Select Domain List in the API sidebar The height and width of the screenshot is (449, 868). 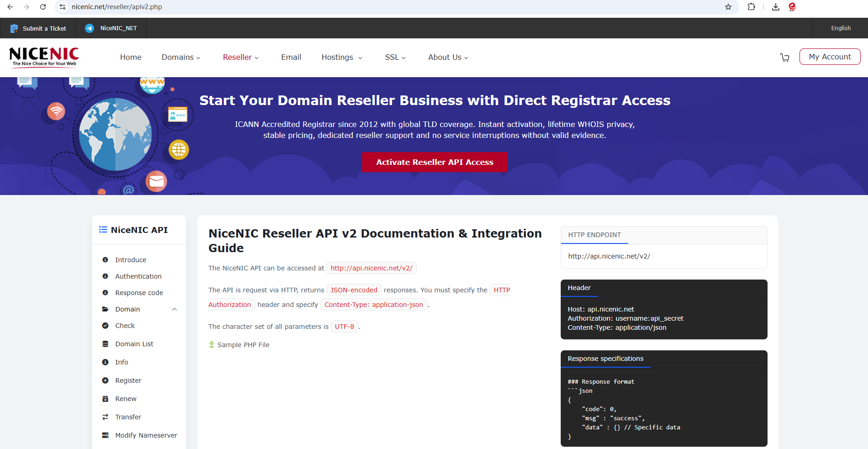point(134,344)
